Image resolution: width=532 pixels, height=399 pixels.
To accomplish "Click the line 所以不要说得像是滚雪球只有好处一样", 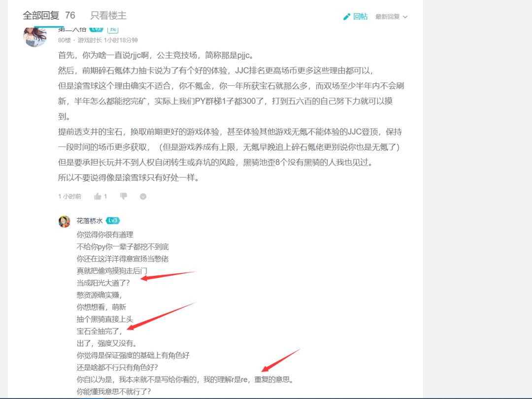I will (x=128, y=177).
